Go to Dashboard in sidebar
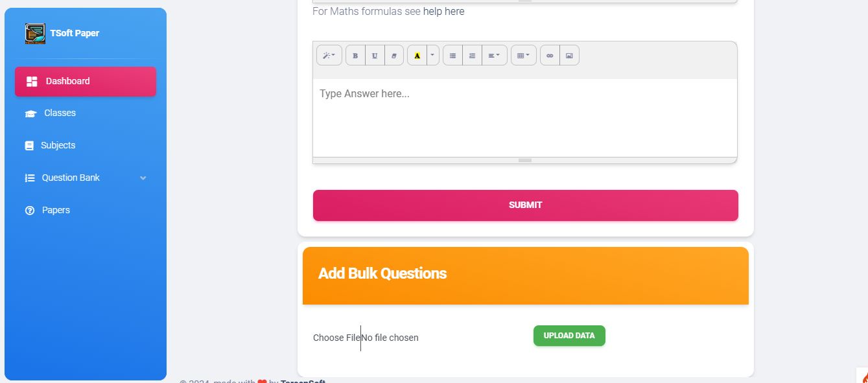 click(86, 82)
